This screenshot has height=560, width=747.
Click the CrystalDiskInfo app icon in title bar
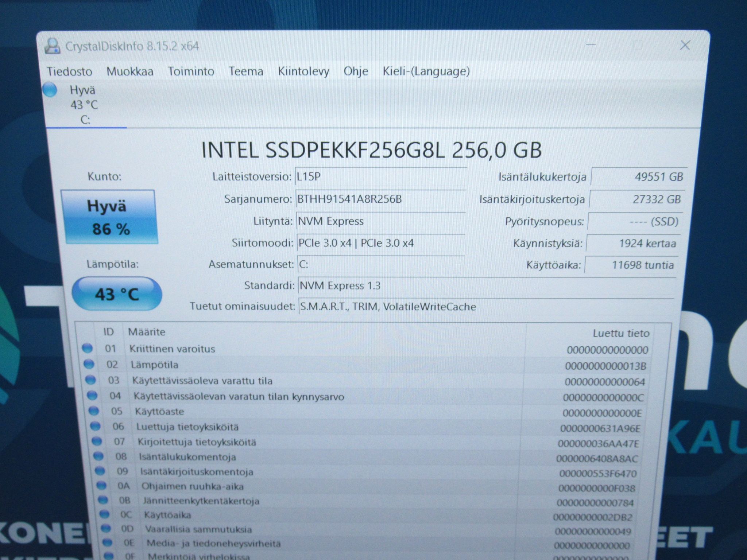52,46
